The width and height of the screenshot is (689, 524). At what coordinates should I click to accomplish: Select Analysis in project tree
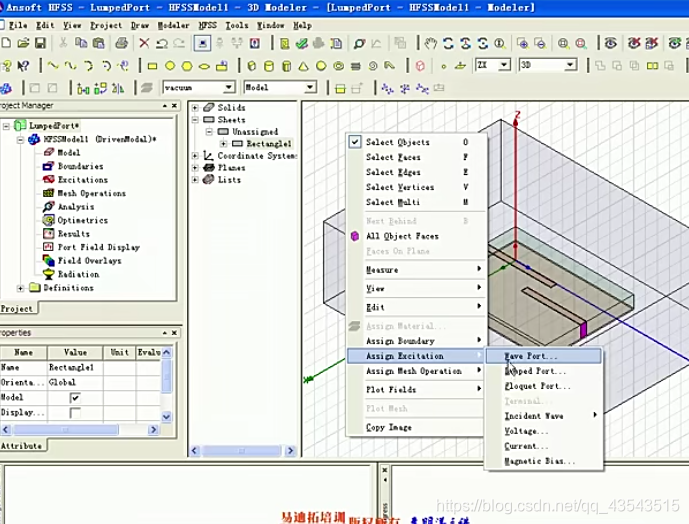point(76,207)
